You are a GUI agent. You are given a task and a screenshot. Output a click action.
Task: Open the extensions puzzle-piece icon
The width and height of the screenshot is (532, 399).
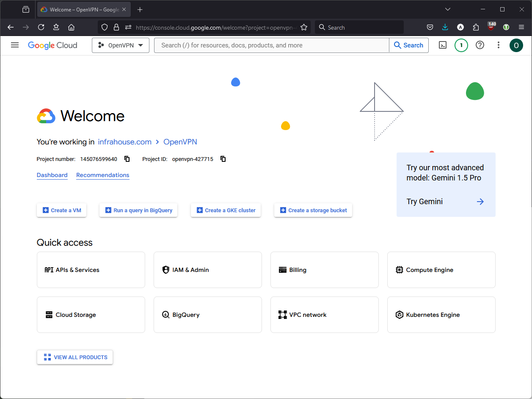(x=476, y=27)
